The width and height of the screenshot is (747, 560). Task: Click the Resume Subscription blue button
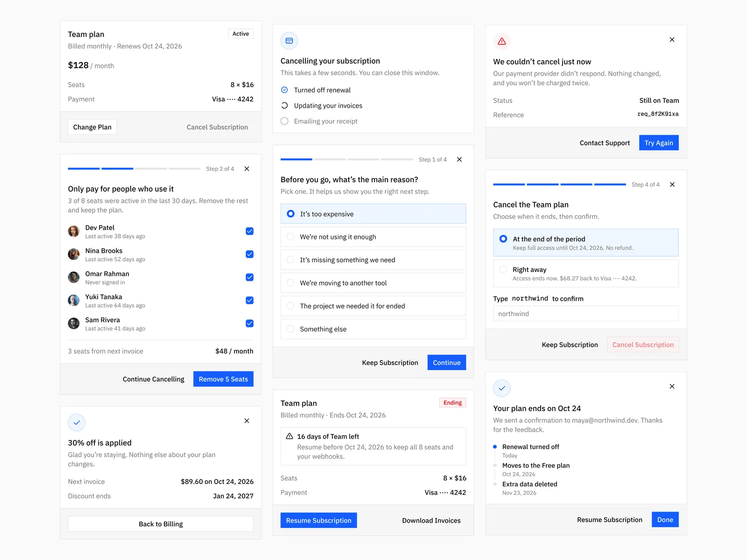pyautogui.click(x=319, y=520)
